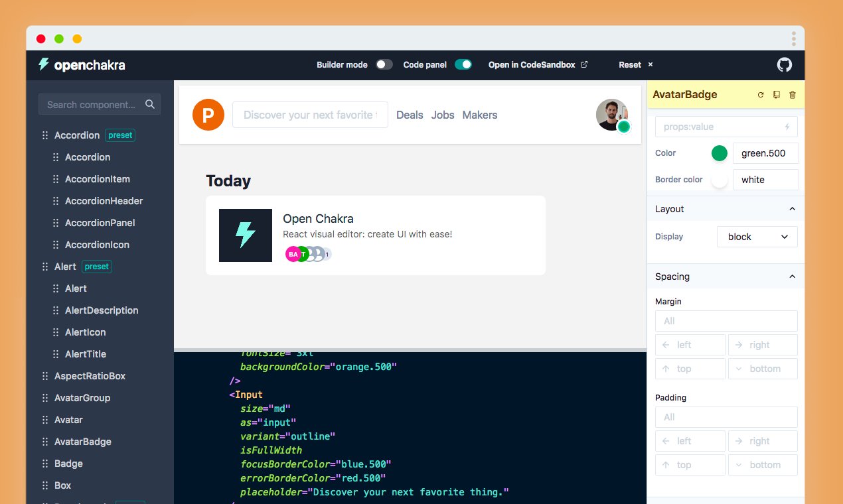Image resolution: width=843 pixels, height=504 pixels.
Task: Click the Deals link in the preview header
Action: pos(410,115)
